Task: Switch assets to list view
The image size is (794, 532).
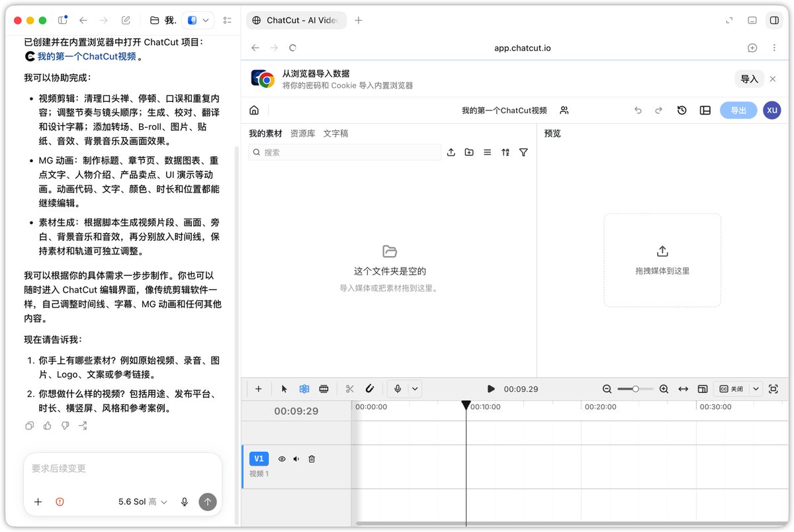Action: [x=488, y=152]
